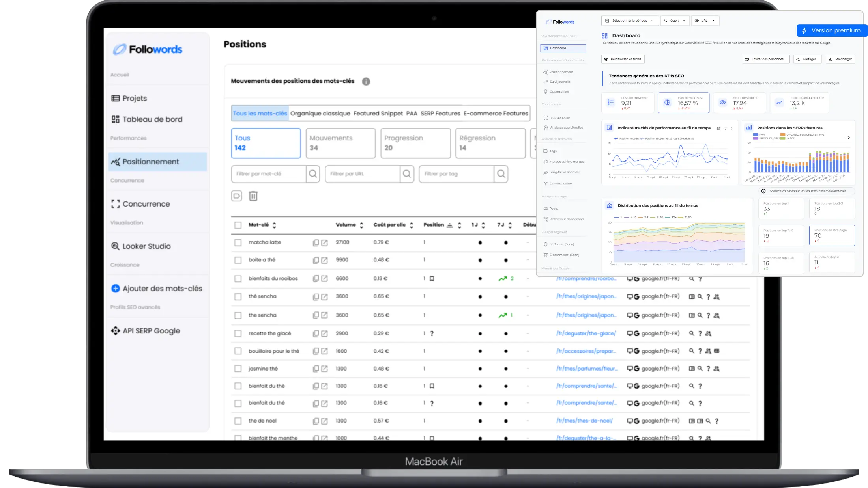Open Looker Studio in sidebar
Screen dimensions: 868x488
click(146, 246)
